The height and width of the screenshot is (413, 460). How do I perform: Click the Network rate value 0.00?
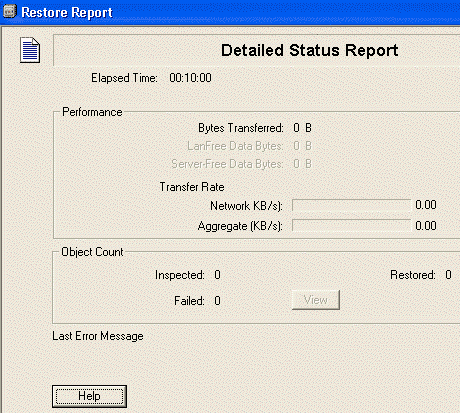tap(426, 205)
